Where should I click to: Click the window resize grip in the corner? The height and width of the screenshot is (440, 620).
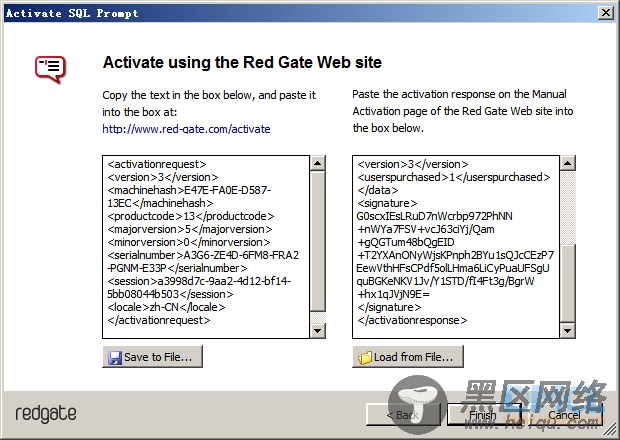[x=611, y=431]
